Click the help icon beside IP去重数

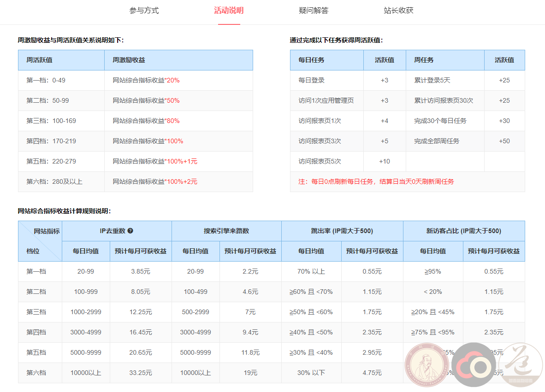[130, 231]
